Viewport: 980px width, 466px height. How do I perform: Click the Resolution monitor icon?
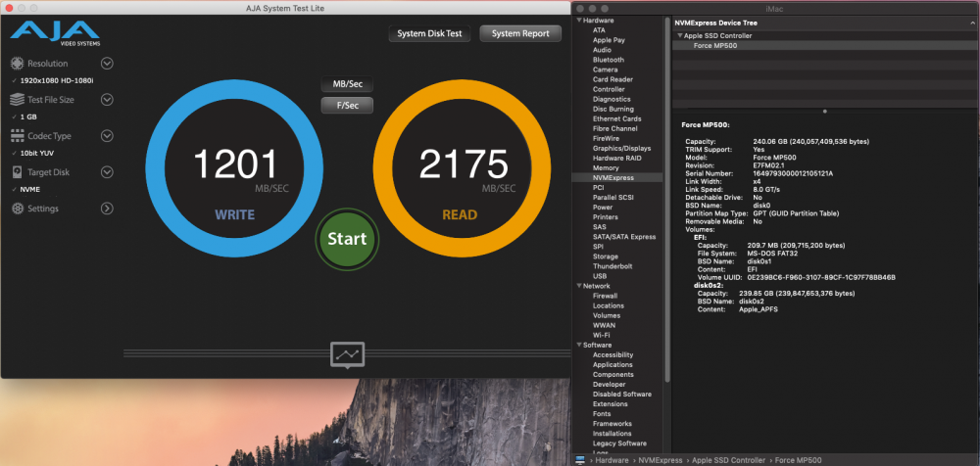tap(18, 64)
